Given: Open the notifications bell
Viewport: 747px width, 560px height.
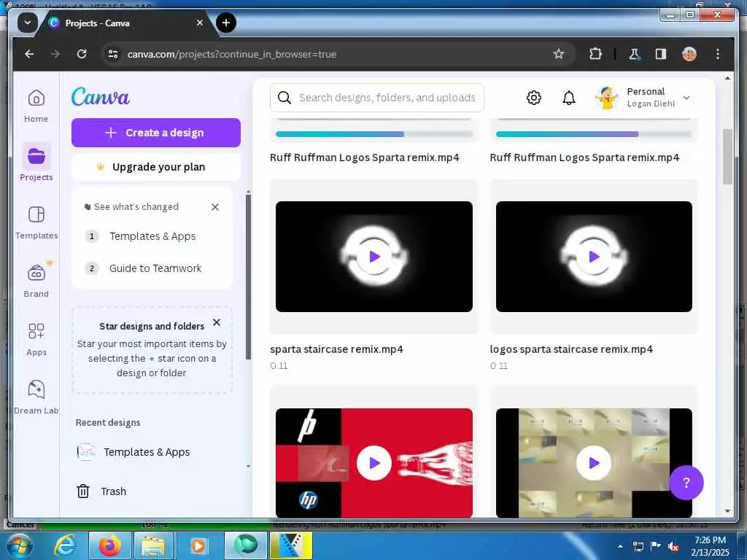Looking at the screenshot, I should pos(569,98).
